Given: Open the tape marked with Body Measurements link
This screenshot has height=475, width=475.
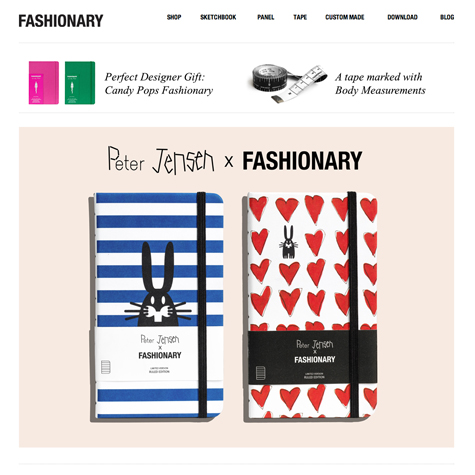Looking at the screenshot, I should point(380,83).
